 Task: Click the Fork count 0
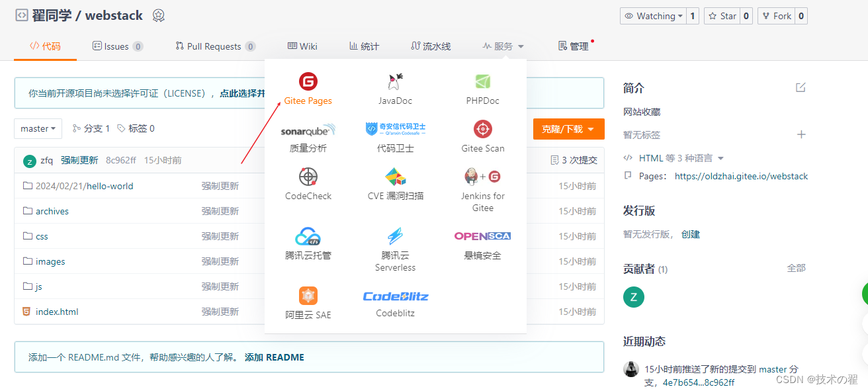pos(801,16)
